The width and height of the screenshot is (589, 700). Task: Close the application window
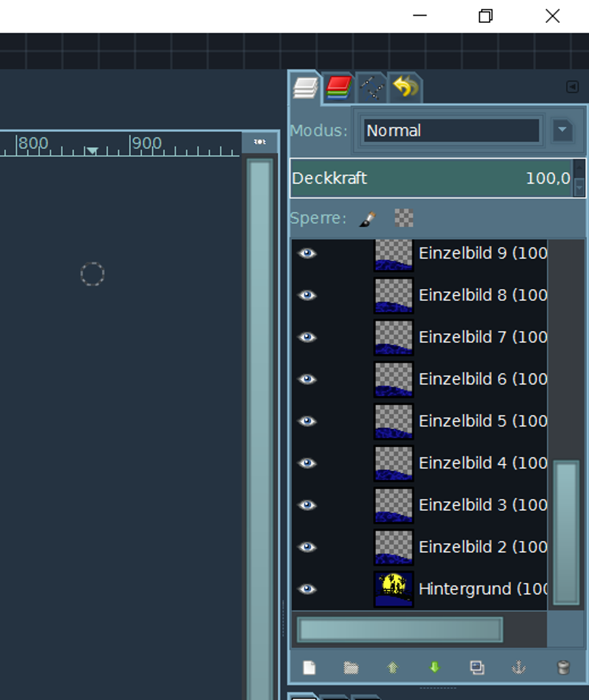click(552, 16)
